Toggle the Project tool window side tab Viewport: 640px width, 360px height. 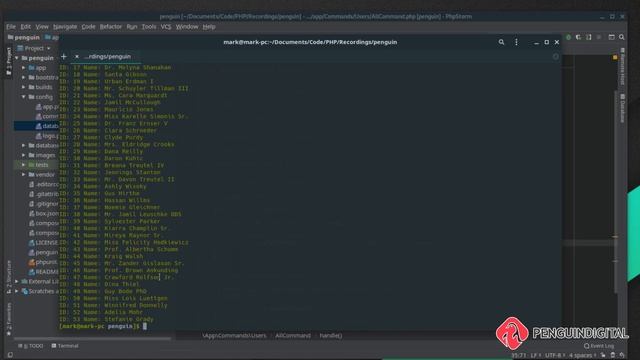click(9, 61)
